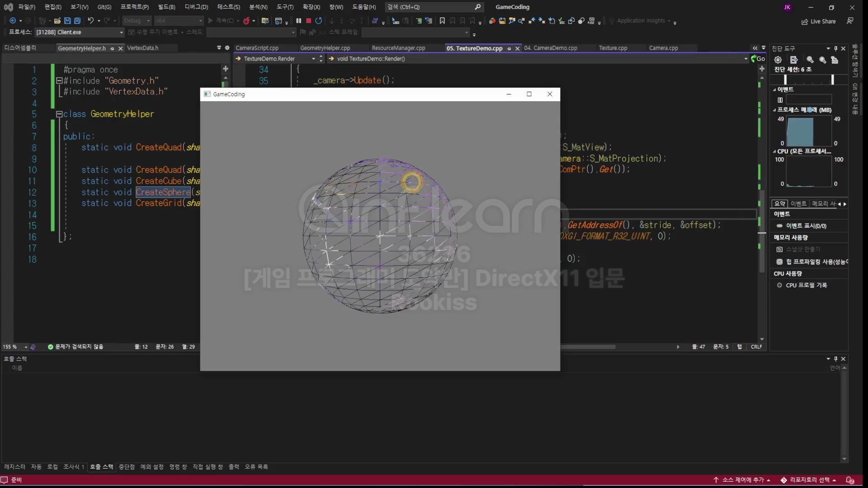Switch to the Camera.cpp tab
The height and width of the screenshot is (488, 868).
click(x=663, y=48)
